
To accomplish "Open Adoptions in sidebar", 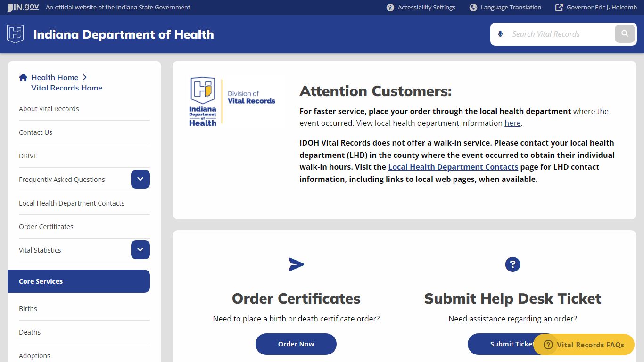I will pyautogui.click(x=34, y=356).
